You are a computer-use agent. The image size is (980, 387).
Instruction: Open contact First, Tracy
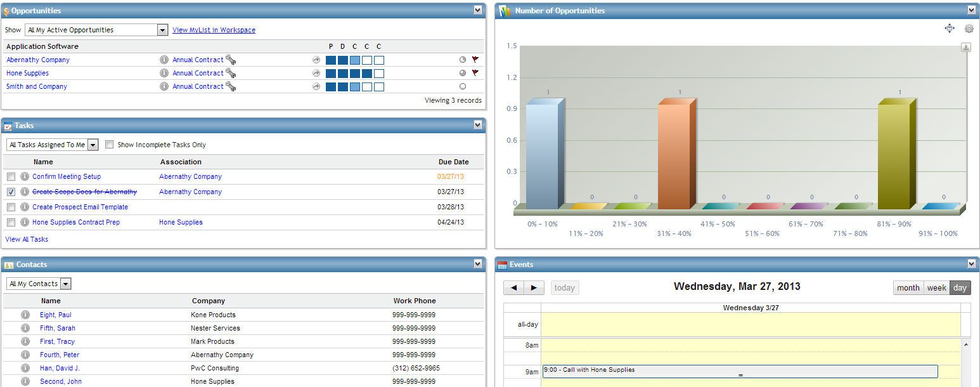(57, 341)
